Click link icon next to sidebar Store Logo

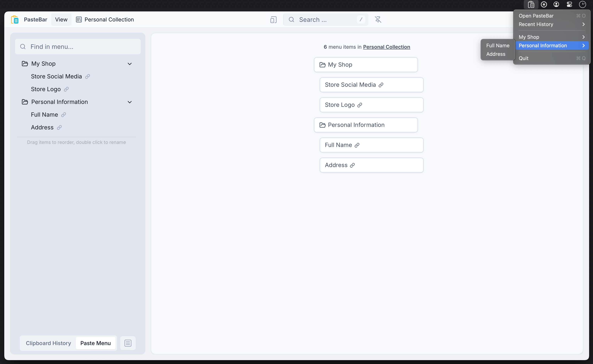click(66, 89)
